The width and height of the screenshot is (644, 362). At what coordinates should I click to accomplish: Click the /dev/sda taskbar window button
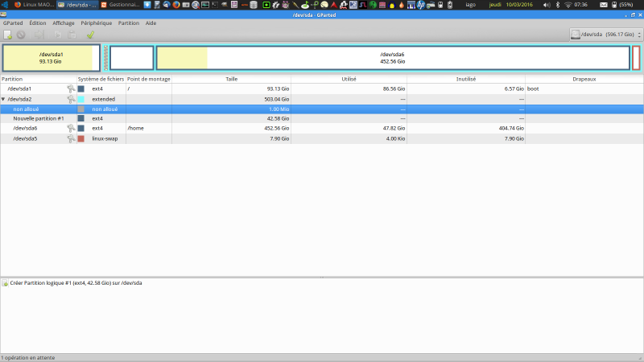pos(77,5)
